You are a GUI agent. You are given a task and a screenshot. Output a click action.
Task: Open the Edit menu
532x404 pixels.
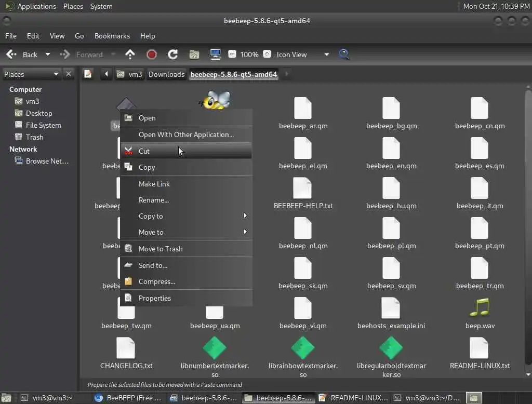pyautogui.click(x=33, y=36)
